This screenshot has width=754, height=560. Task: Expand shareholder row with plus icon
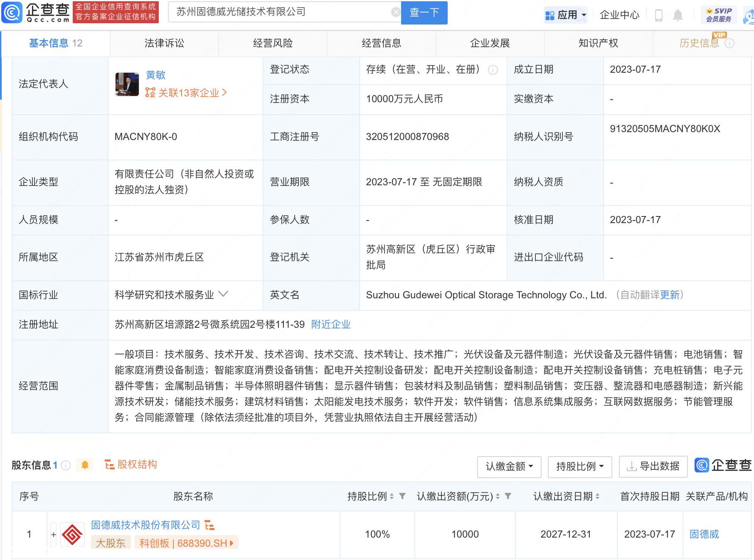[54, 535]
